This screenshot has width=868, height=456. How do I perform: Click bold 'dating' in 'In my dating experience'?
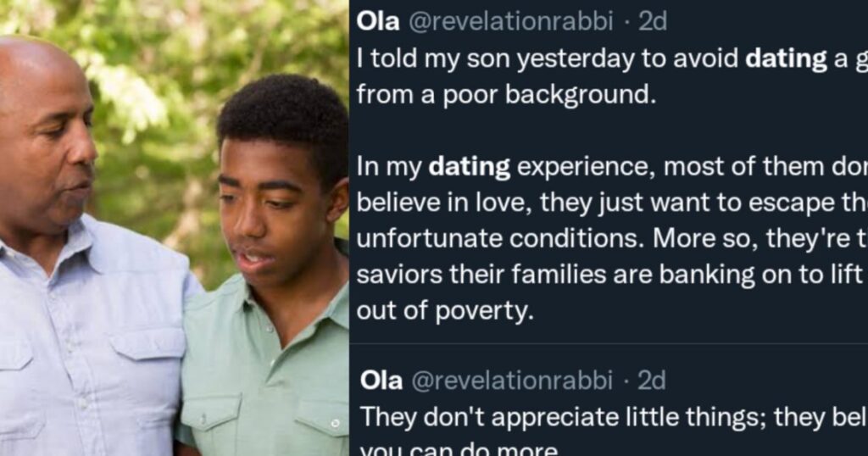[470, 167]
